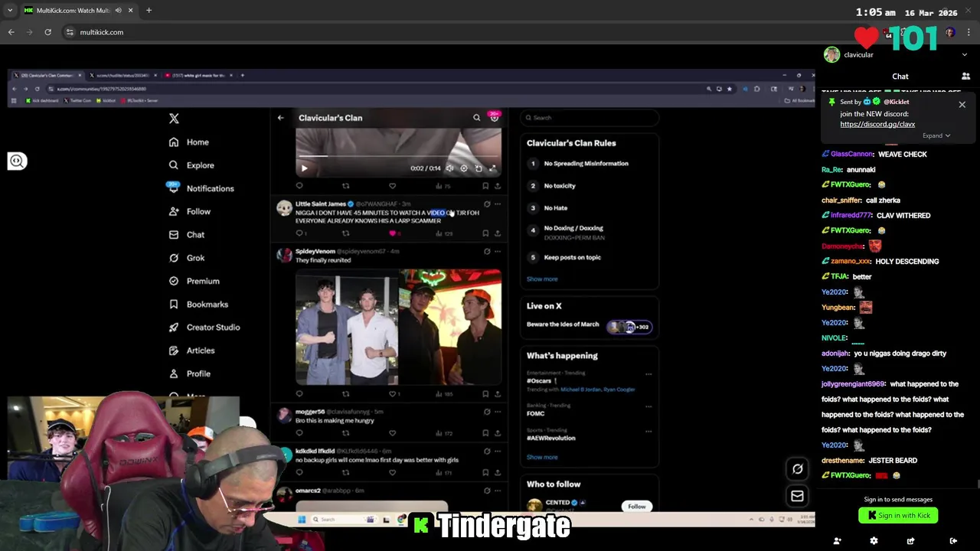Mute the MultiKick tab audio
Viewport: 980px width, 551px height.
point(118,11)
